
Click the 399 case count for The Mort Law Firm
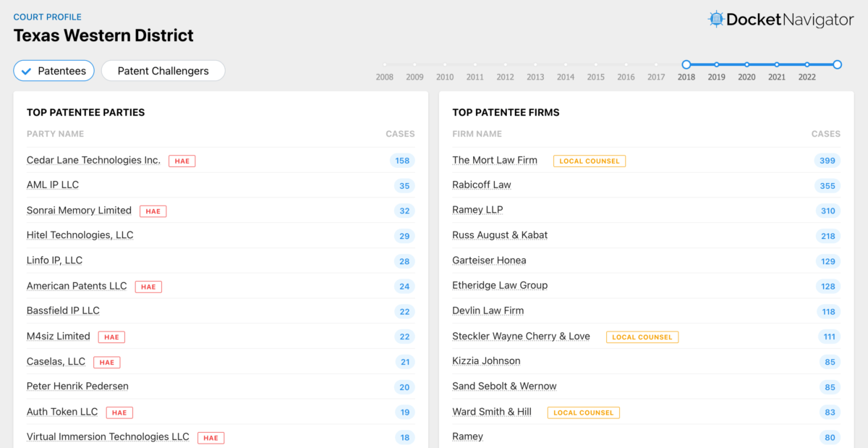[x=827, y=161]
